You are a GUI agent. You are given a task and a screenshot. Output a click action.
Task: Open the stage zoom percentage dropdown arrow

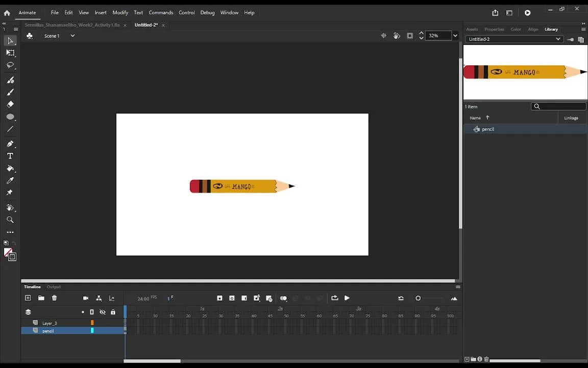coord(455,36)
